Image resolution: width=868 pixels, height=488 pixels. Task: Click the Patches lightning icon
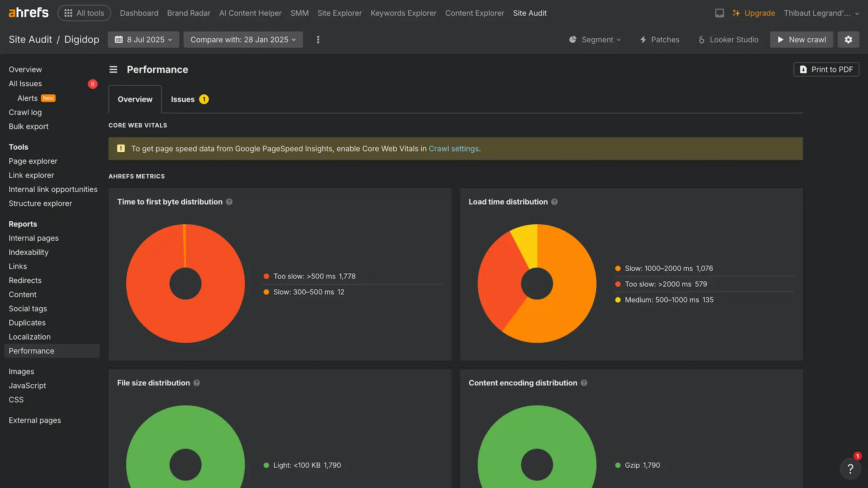click(644, 39)
